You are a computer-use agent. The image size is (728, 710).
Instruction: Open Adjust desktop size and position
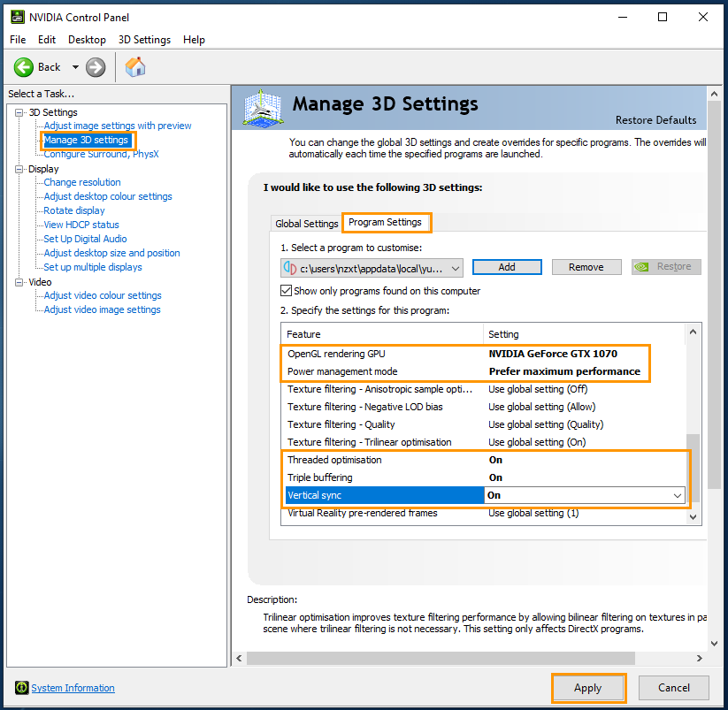pyautogui.click(x=111, y=253)
